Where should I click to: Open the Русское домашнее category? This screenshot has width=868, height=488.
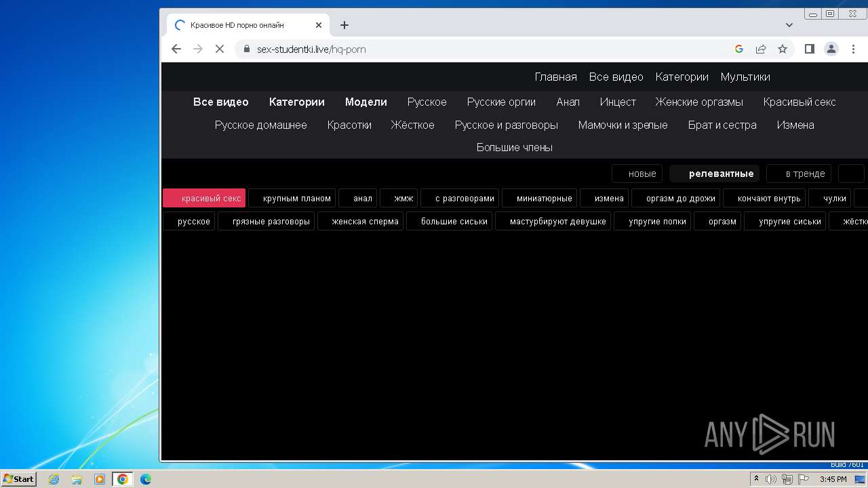coord(260,125)
